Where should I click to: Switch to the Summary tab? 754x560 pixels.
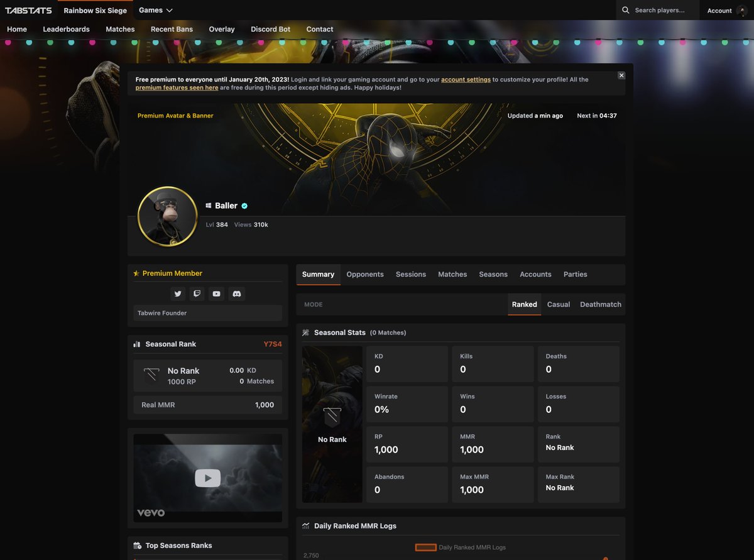tap(318, 275)
